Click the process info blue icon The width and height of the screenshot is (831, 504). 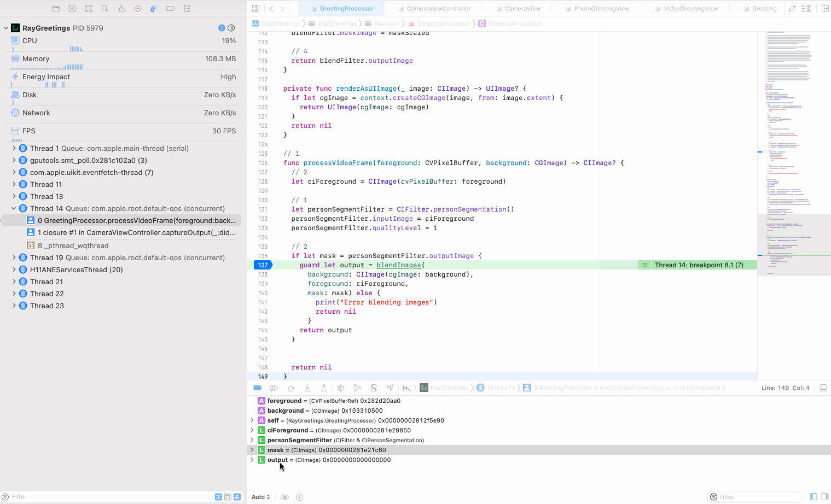pos(222,28)
